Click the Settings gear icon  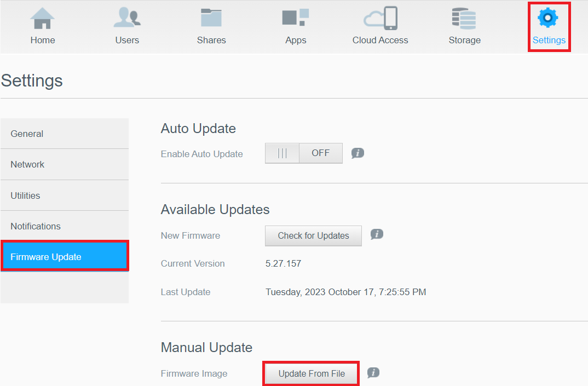click(548, 18)
